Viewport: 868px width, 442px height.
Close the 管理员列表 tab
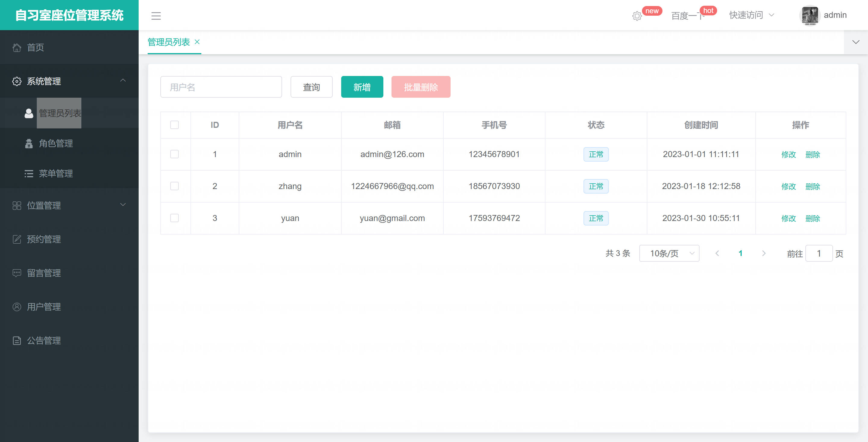pyautogui.click(x=197, y=42)
